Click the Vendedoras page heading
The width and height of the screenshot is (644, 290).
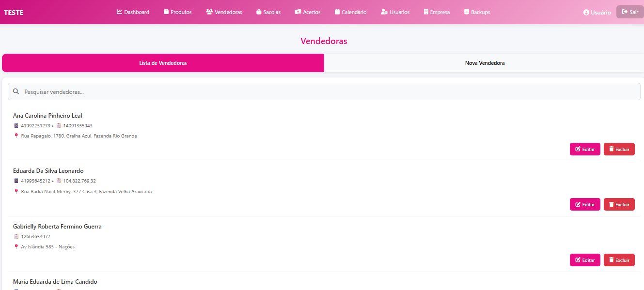pos(324,41)
